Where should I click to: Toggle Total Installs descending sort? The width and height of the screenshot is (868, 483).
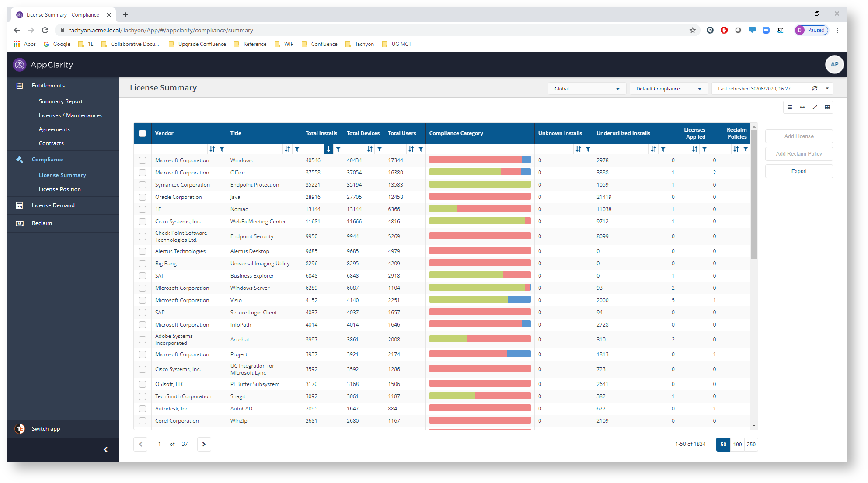point(328,149)
